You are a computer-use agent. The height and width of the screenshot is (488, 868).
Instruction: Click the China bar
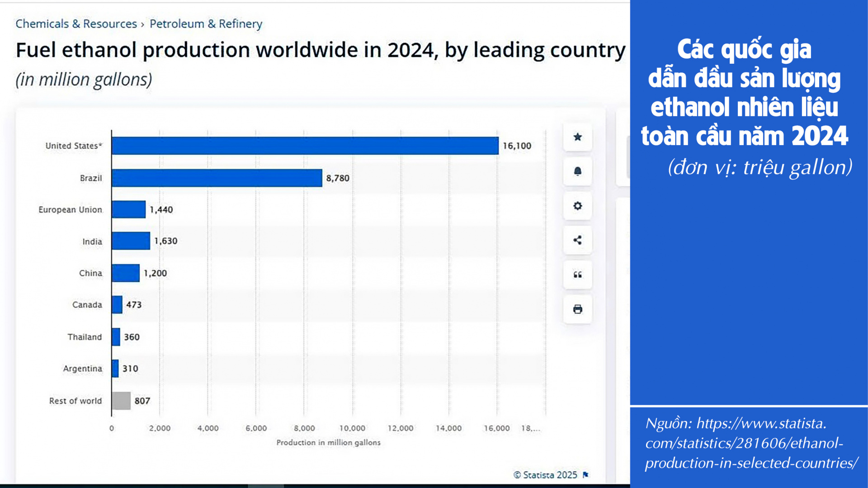pyautogui.click(x=126, y=273)
